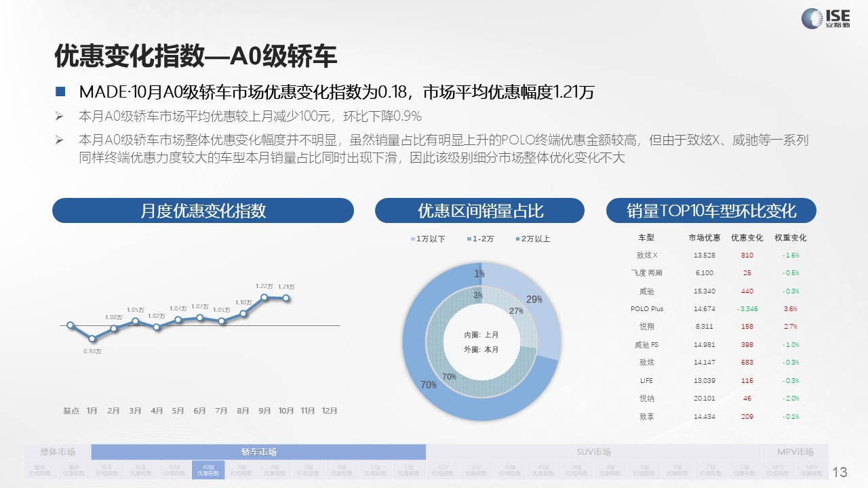This screenshot has width=868, height=488.
Task: Click the 2.7% weight change for 悦翔
Action: (791, 327)
